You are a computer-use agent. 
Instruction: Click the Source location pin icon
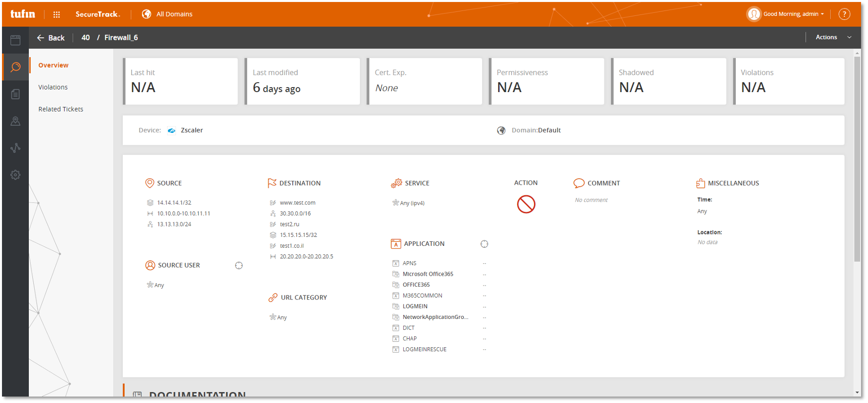point(149,183)
